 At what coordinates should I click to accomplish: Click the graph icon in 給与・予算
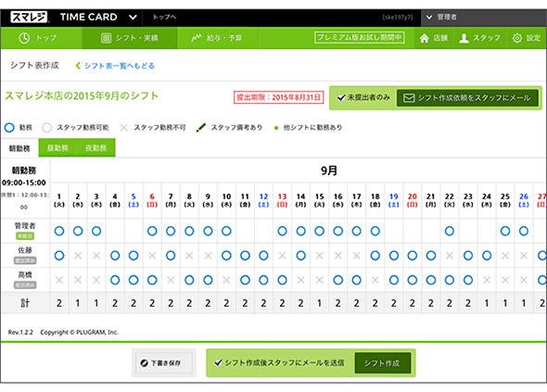click(x=197, y=38)
